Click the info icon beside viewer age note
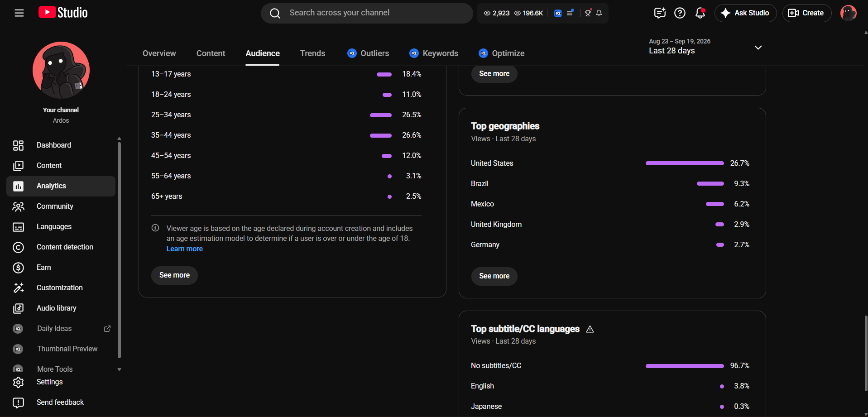The height and width of the screenshot is (417, 868). (155, 228)
